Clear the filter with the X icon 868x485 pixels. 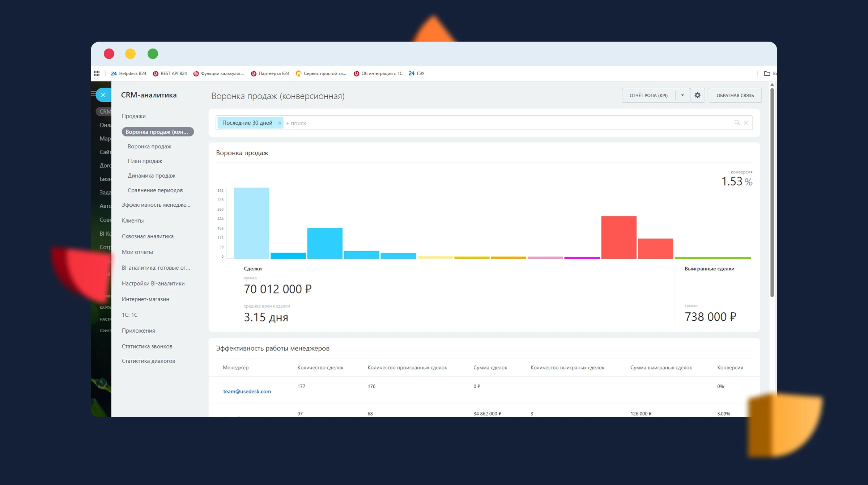[x=746, y=123]
